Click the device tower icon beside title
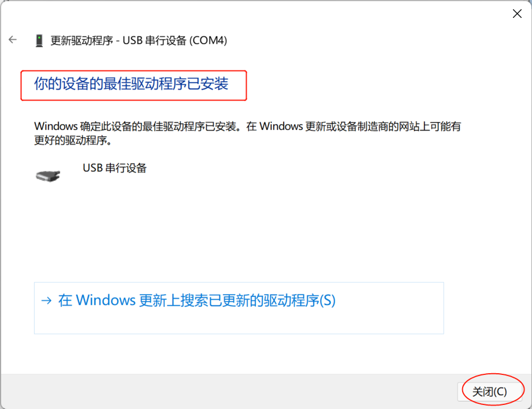532x409 pixels. pos(39,40)
